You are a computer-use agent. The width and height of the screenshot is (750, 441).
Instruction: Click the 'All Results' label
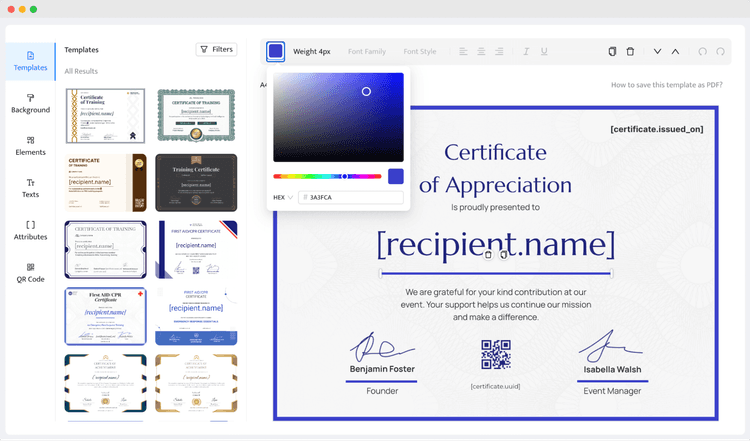81,71
